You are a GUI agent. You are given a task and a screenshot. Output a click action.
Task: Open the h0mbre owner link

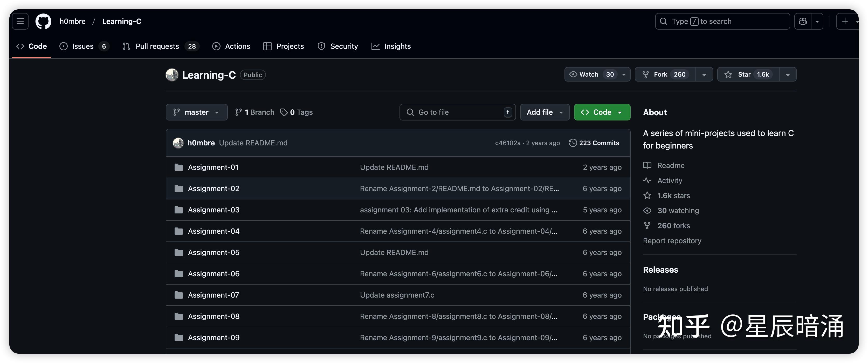coord(72,21)
